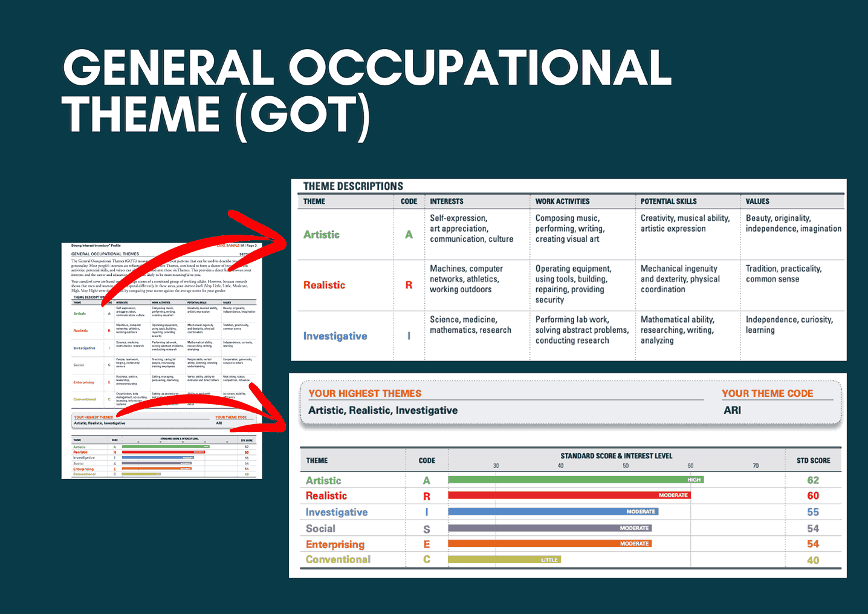Select Realistic in the score chart rows
Screen dimensions: 868x614
coord(326,495)
